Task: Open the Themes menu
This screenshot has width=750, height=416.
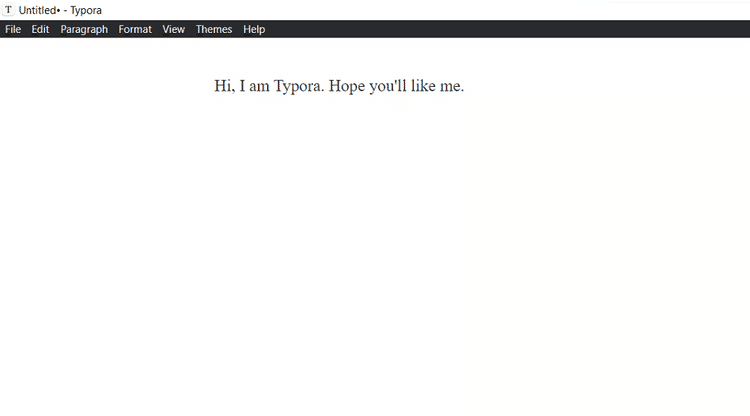Action: coord(214,29)
